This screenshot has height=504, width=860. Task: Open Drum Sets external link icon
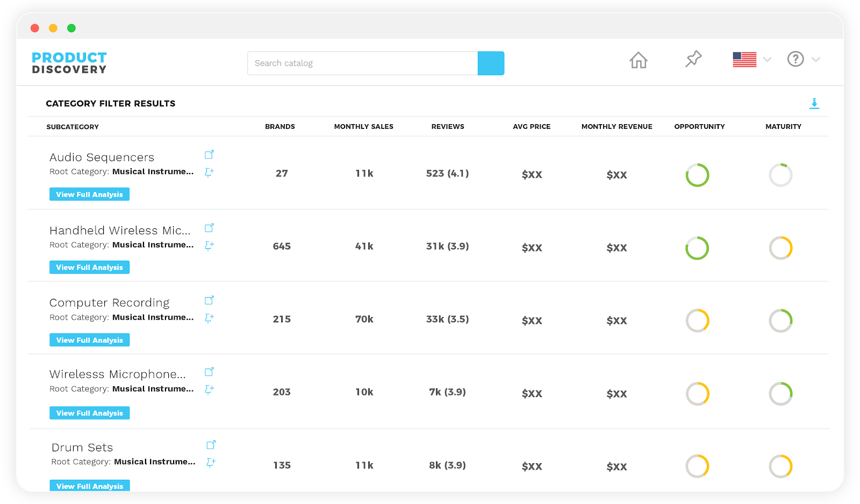click(211, 445)
